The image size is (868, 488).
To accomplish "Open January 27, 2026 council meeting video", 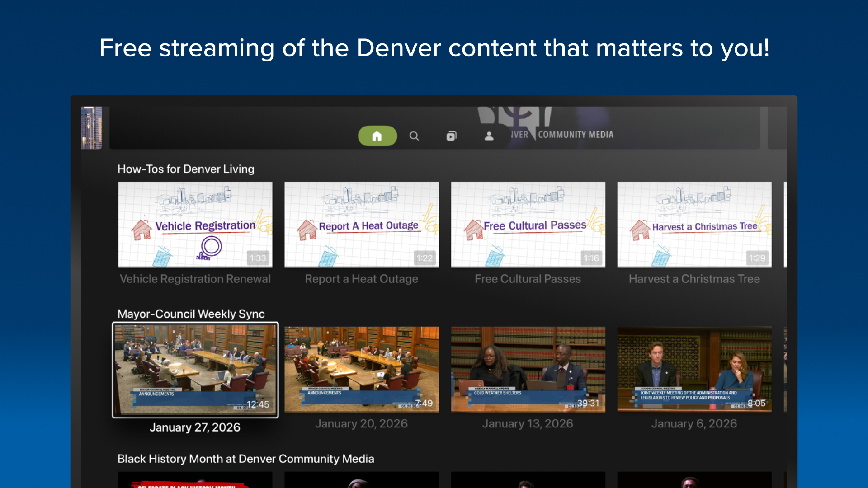I will pos(195,370).
